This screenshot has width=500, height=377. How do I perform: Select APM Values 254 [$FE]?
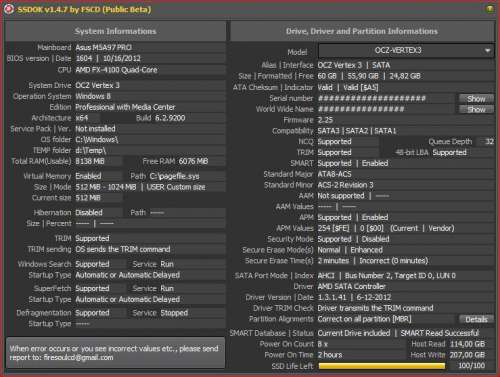tap(333, 228)
